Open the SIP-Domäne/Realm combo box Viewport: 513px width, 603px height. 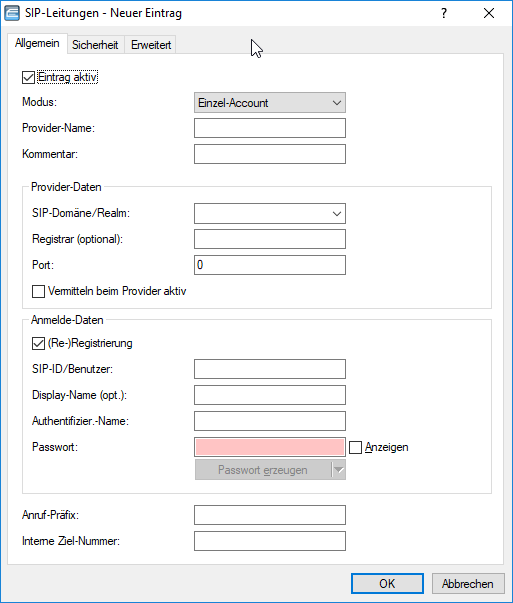click(x=270, y=213)
